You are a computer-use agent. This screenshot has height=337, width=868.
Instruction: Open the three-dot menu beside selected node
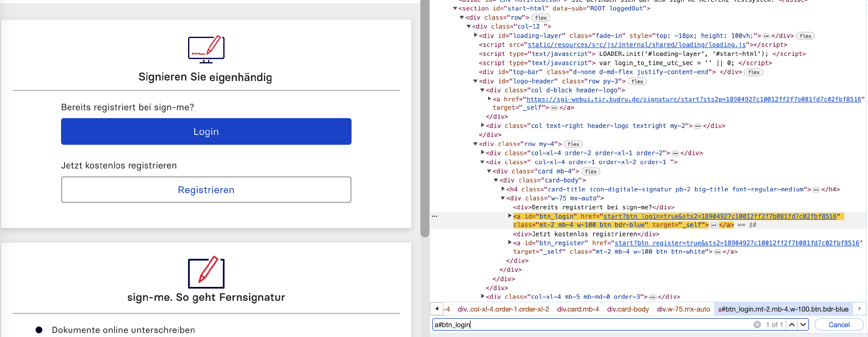(x=435, y=216)
